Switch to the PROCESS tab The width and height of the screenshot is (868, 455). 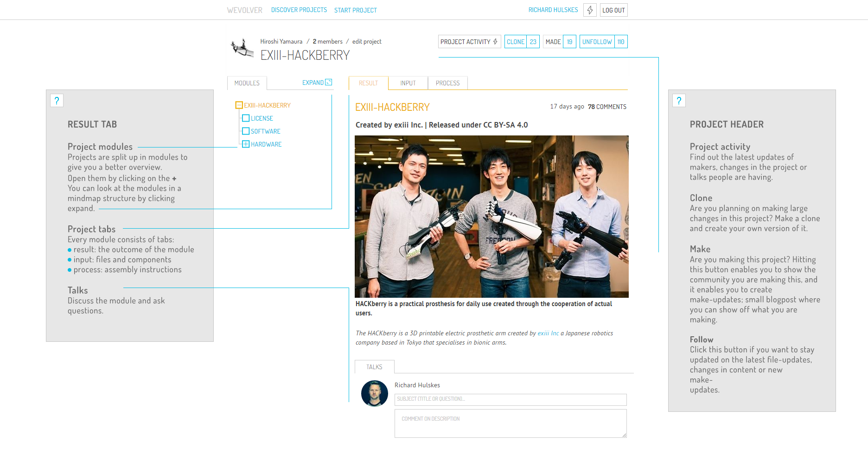(448, 83)
